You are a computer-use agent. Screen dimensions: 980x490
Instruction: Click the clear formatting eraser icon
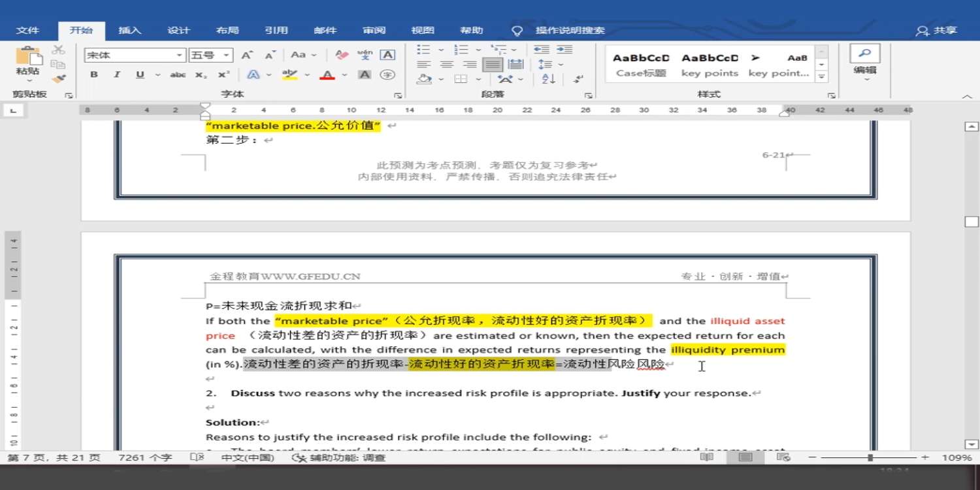(341, 56)
